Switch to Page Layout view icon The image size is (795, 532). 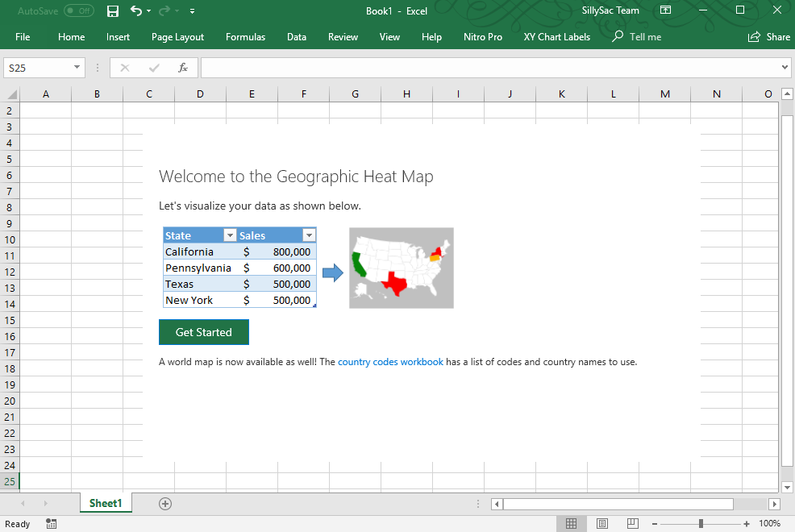[601, 524]
